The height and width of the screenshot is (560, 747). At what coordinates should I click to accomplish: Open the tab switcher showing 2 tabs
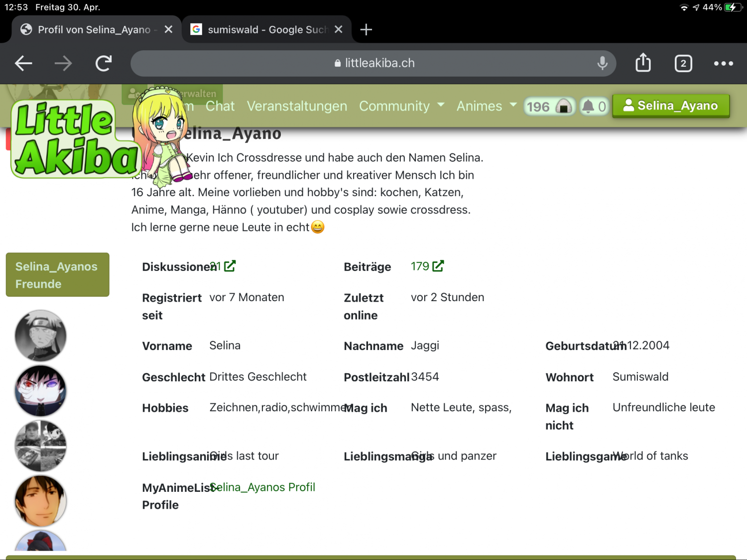[x=683, y=64]
